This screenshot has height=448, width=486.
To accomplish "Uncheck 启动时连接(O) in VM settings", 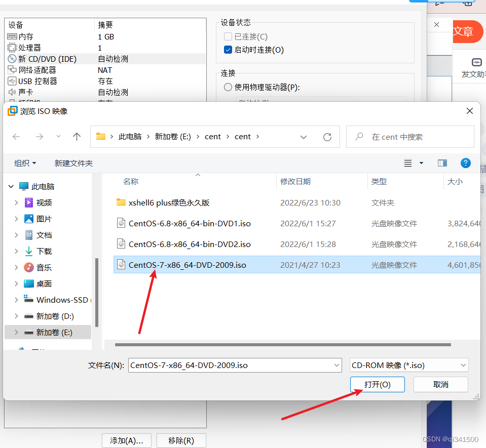I will pos(228,50).
